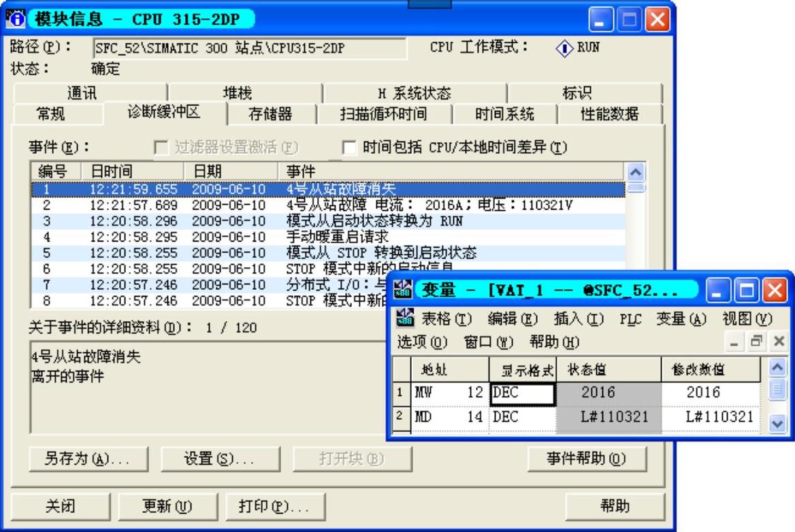This screenshot has width=795, height=532.
Task: Click the 关闭 button
Action: [x=61, y=507]
